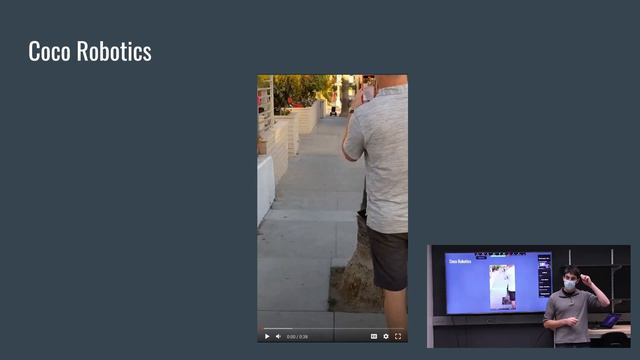
Task: Click the Coco Robotics slide title
Action: (x=90, y=51)
